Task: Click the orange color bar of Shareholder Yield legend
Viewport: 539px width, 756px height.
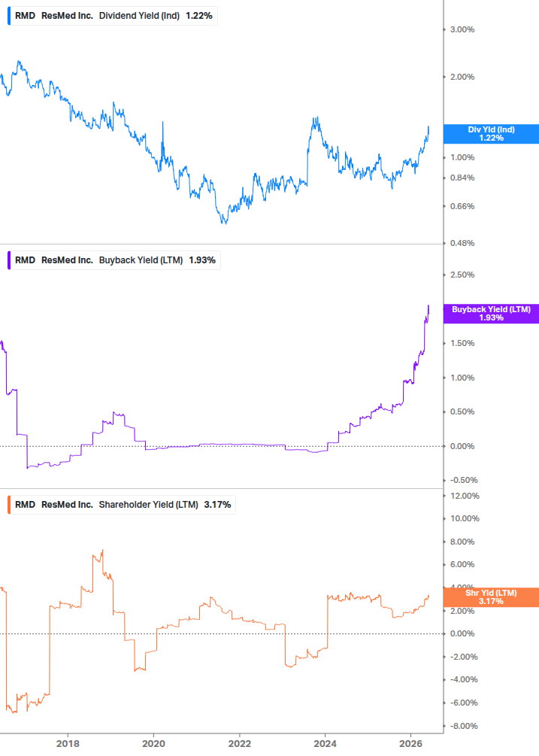Action: [9, 504]
